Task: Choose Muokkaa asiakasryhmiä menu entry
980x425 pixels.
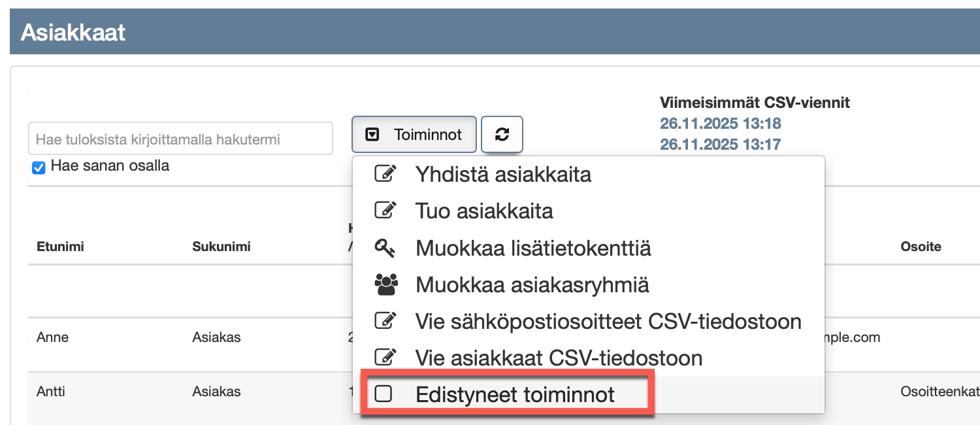Action: pyautogui.click(x=532, y=285)
